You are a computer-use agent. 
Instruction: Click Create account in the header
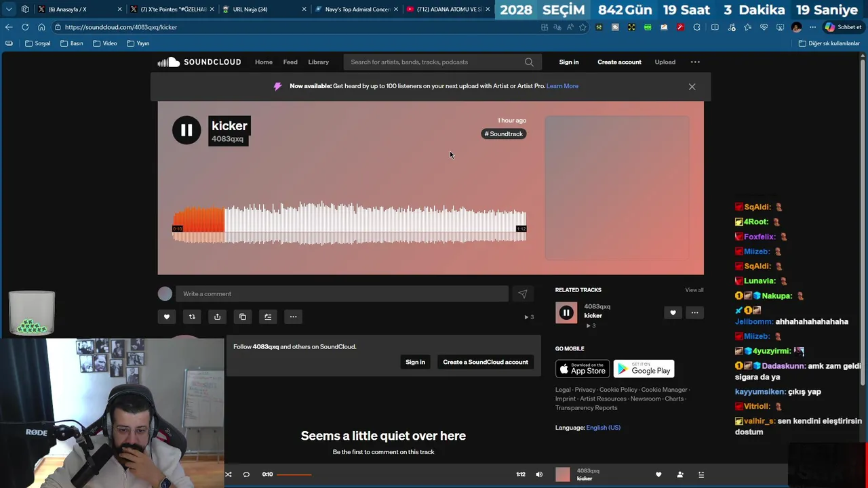619,62
